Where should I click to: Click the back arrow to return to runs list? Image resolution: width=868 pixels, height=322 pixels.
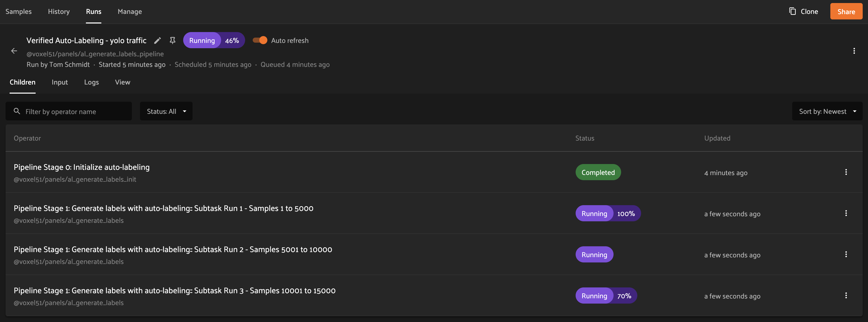click(x=14, y=51)
